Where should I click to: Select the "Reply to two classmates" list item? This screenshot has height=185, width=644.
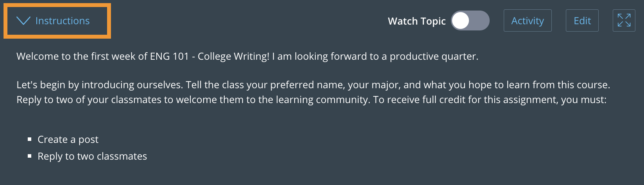(x=92, y=156)
